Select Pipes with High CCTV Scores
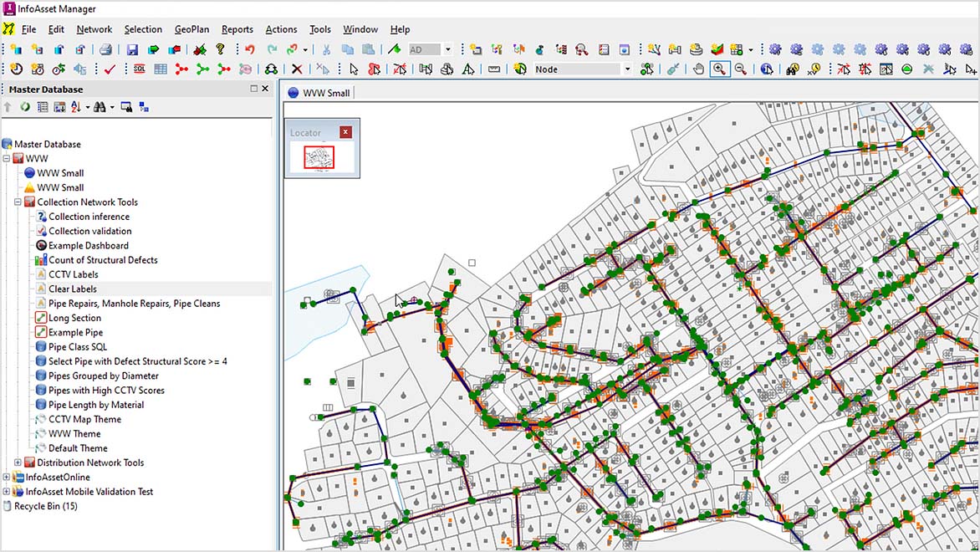Viewport: 980px width, 552px height. tap(106, 391)
